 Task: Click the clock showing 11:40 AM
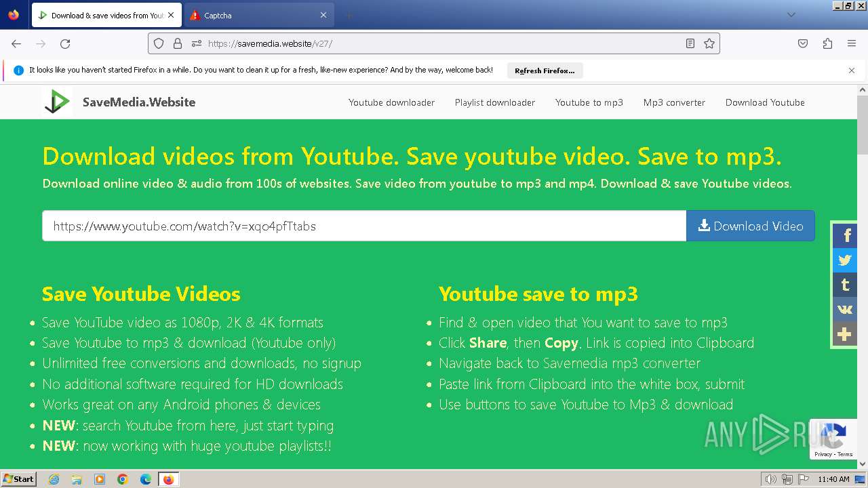tap(833, 479)
